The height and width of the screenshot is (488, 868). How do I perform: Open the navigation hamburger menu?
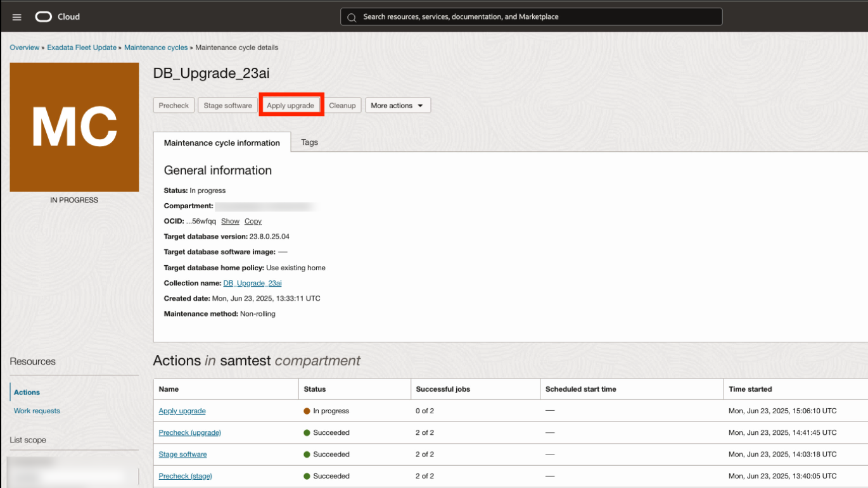pyautogui.click(x=17, y=17)
